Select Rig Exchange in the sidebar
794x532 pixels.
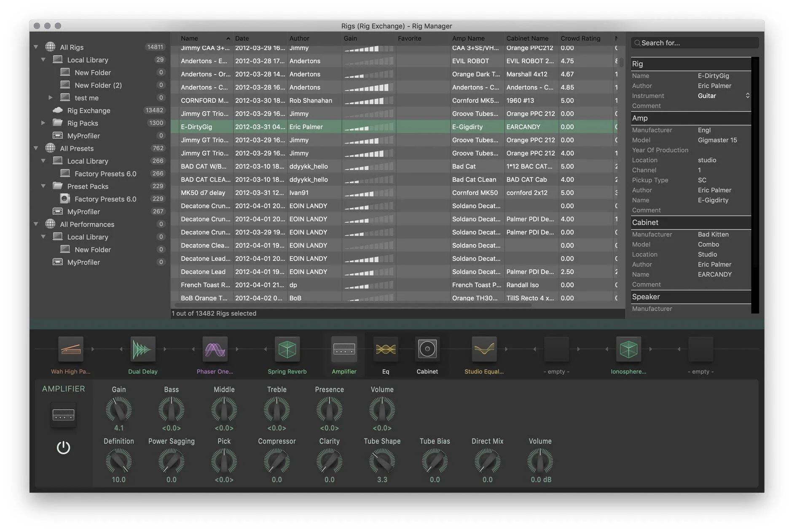click(x=89, y=110)
